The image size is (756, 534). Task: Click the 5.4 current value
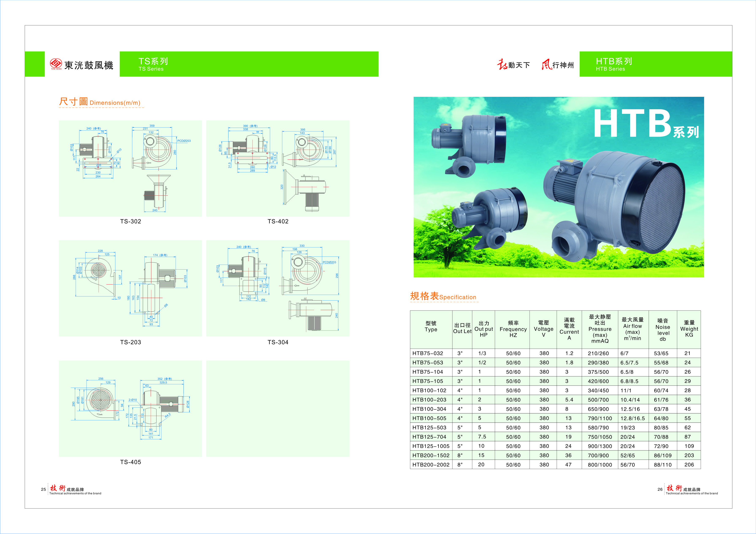click(569, 400)
